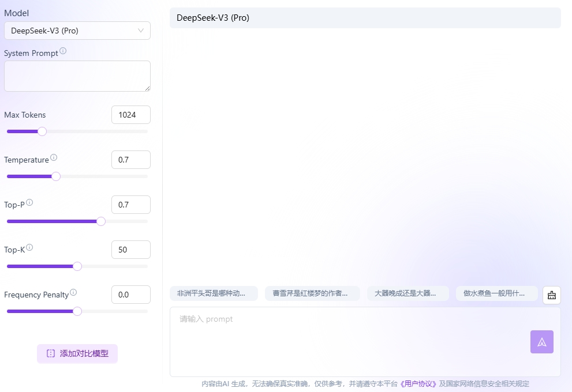
Task: Show the Frequency Penalty info icon
Action: (73, 292)
